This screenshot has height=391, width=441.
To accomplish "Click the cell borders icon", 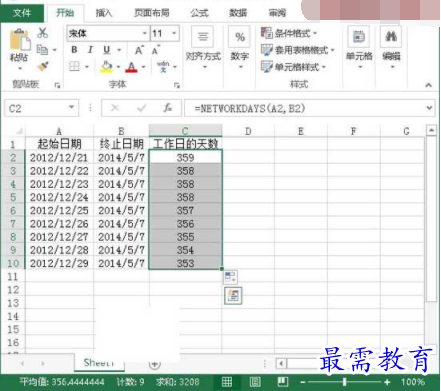I will point(74,67).
